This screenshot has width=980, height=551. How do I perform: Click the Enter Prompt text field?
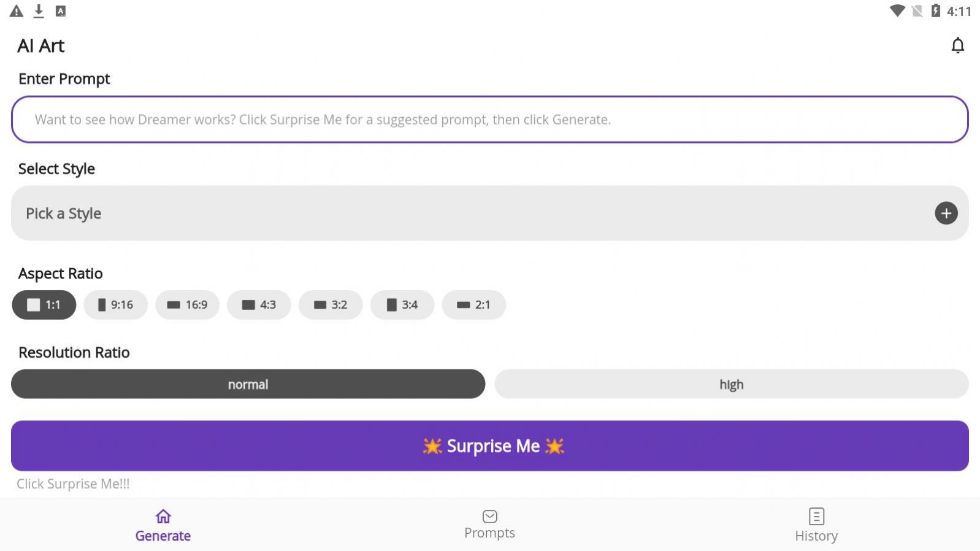click(489, 120)
